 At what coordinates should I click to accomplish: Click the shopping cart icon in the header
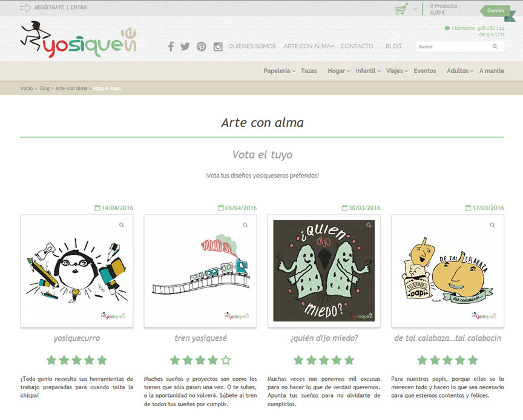[400, 8]
